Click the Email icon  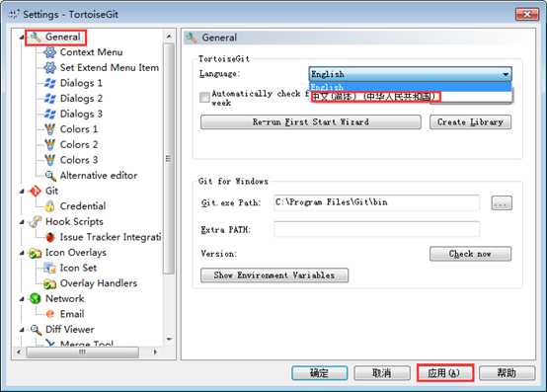50,314
